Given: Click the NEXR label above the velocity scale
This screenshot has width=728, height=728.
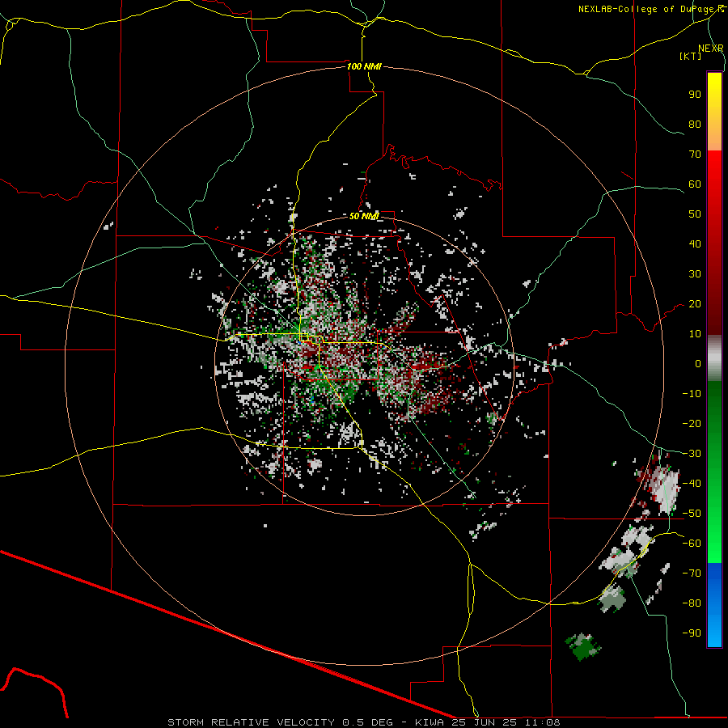Looking at the screenshot, I should (x=711, y=49).
